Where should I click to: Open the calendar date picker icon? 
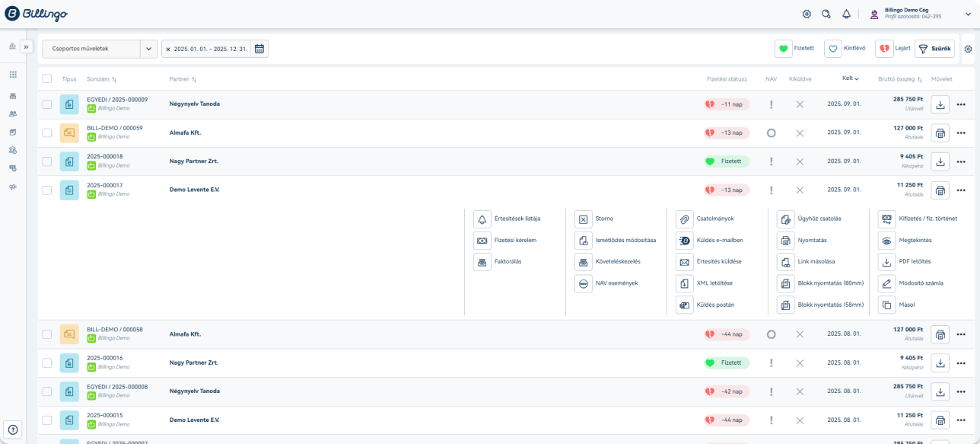coord(259,49)
